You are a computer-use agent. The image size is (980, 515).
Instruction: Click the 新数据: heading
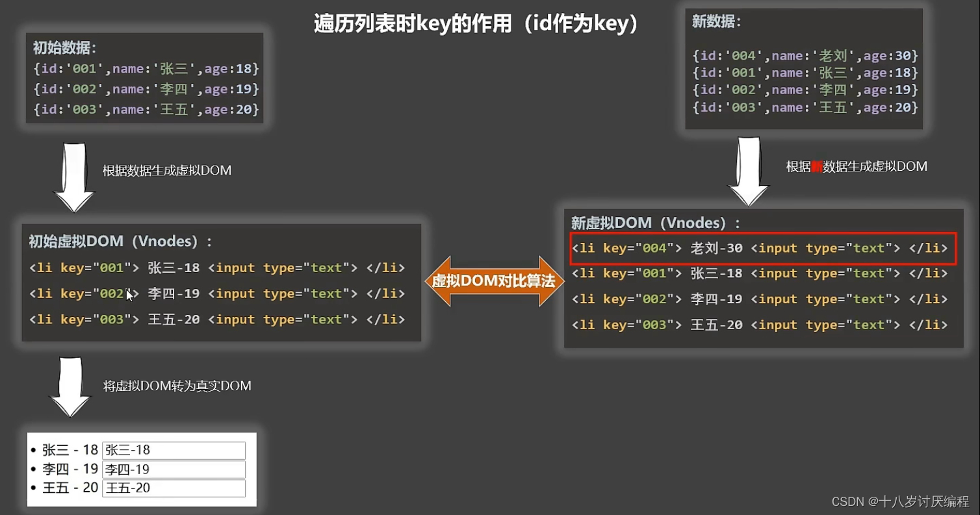click(716, 22)
